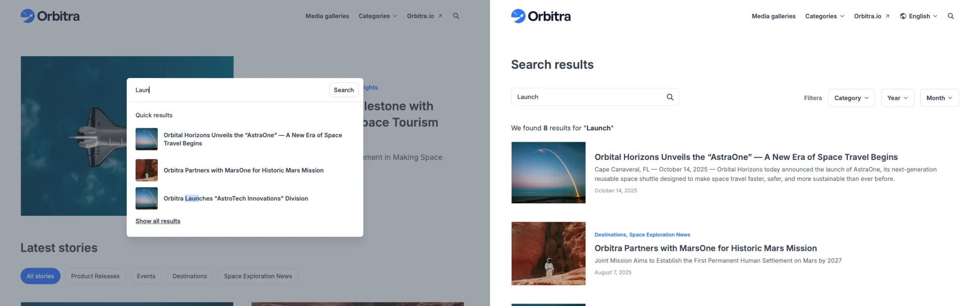The image size is (980, 306).
Task: Click the Orbitra logo in left page header
Action: click(x=50, y=16)
